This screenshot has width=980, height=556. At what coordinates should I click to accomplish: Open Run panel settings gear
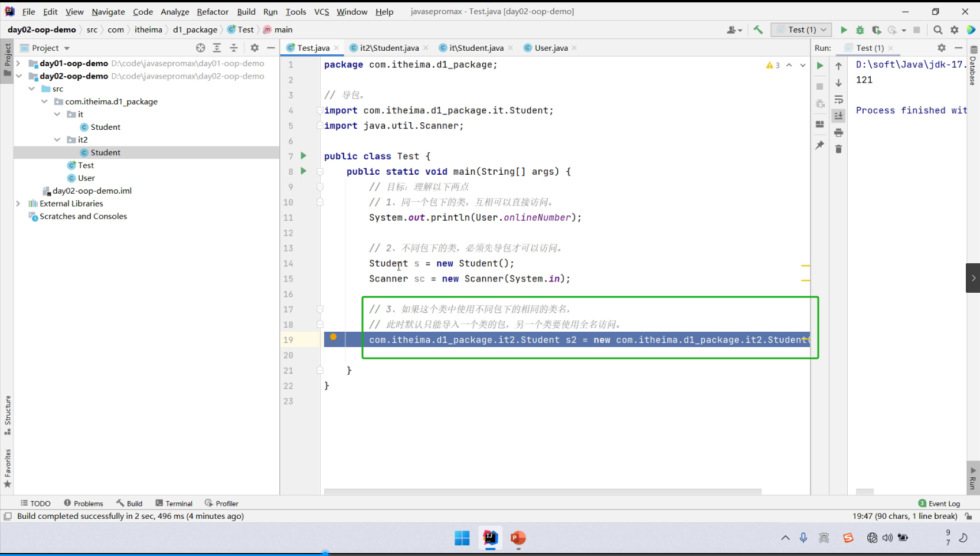(942, 48)
